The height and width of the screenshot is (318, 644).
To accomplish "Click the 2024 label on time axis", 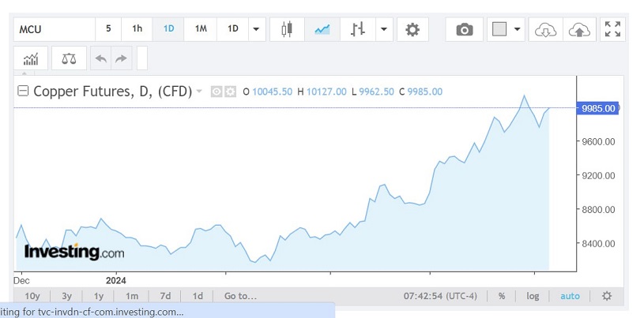I will 116,281.
